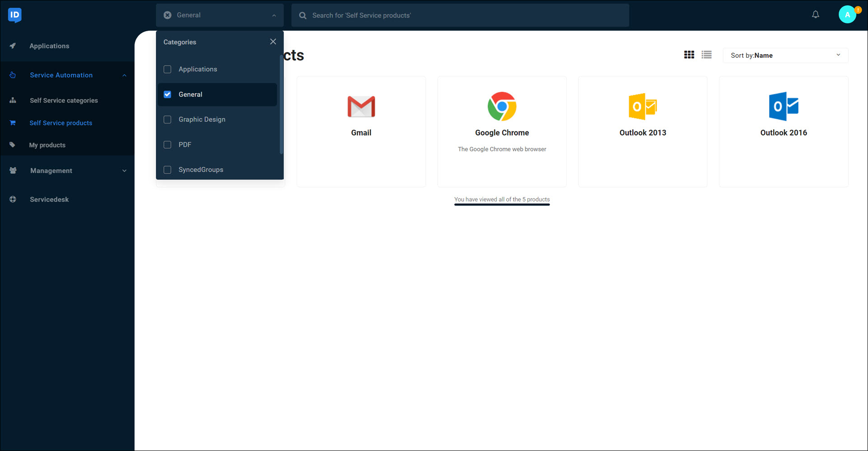This screenshot has width=868, height=451.
Task: Switch to grid view
Action: 689,55
